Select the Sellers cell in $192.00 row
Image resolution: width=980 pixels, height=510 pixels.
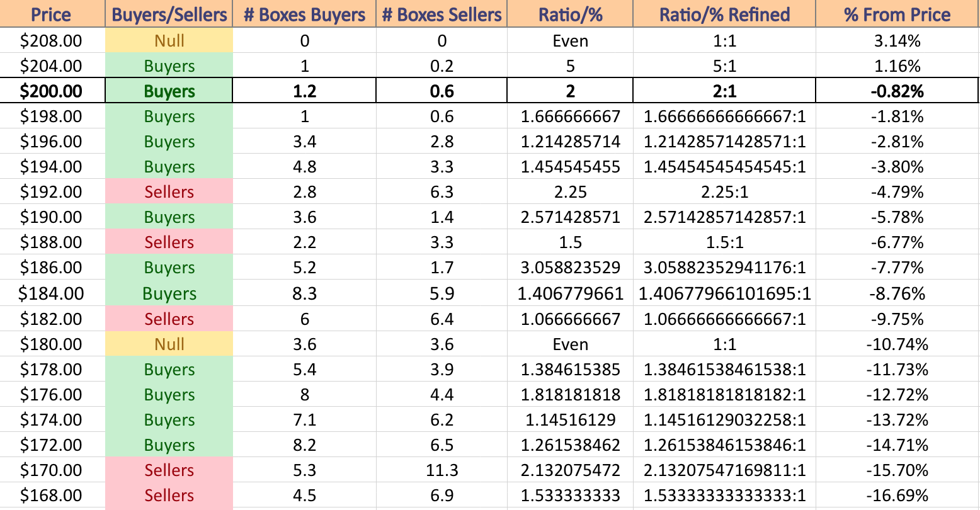tap(169, 192)
